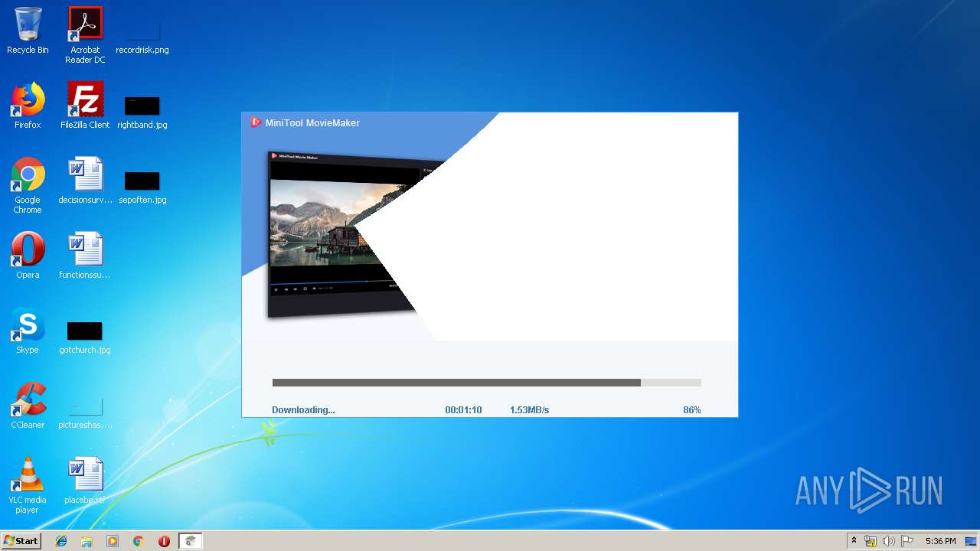Open the Recycle Bin desktop icon
980x551 pixels.
click(28, 31)
